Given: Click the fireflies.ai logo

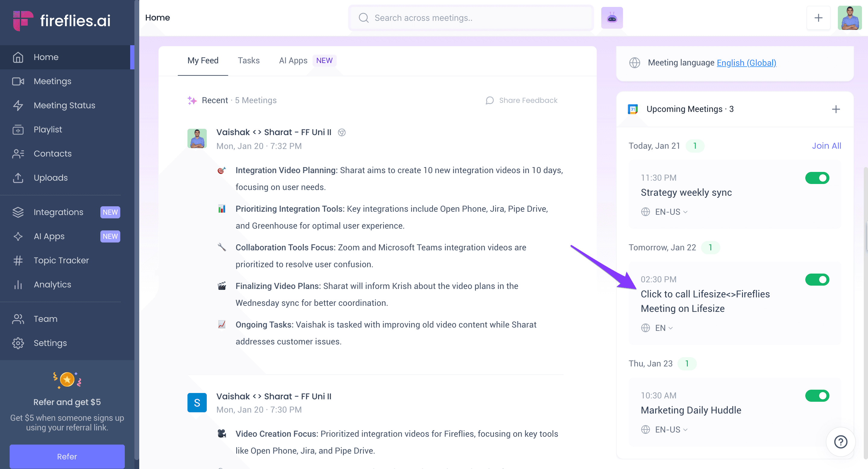Looking at the screenshot, I should 62,21.
